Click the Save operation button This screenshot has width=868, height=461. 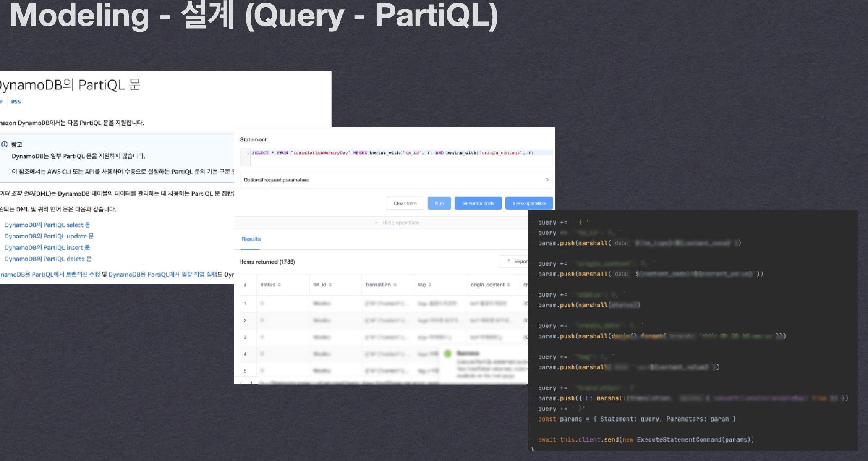coord(528,203)
